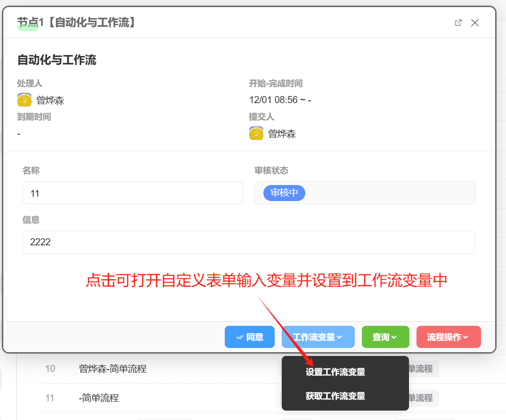
Task: Click the 审核中 status tag
Action: tap(284, 193)
